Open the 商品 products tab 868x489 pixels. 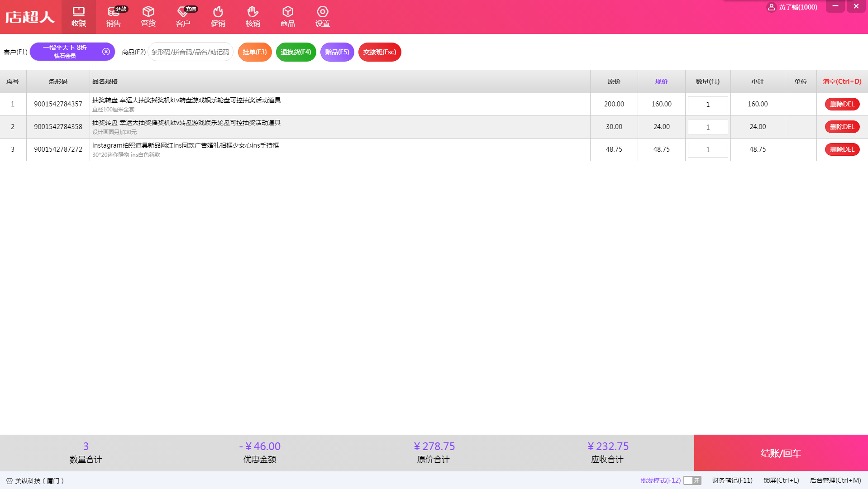coord(287,17)
